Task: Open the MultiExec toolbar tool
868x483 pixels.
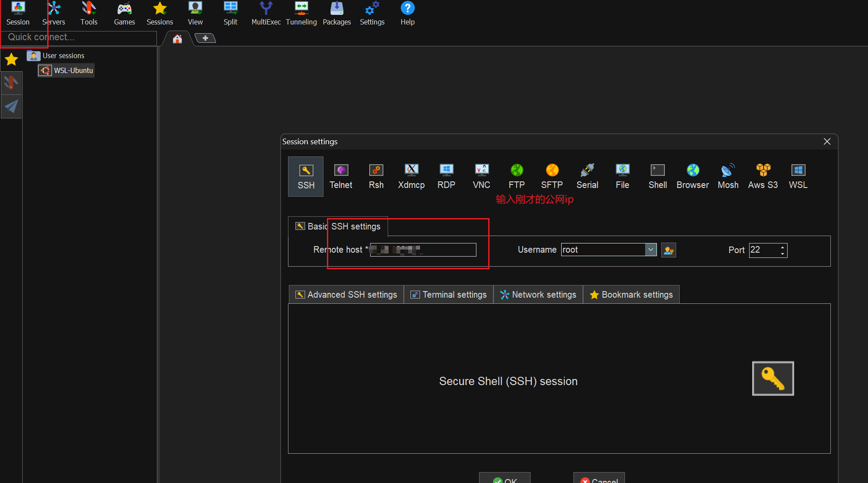Action: (266, 13)
